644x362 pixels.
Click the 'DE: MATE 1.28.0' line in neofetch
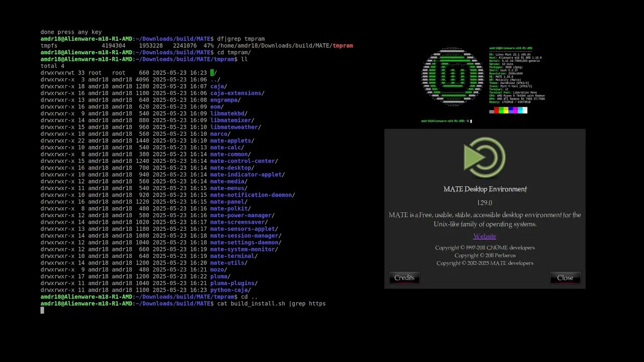pyautogui.click(x=501, y=77)
